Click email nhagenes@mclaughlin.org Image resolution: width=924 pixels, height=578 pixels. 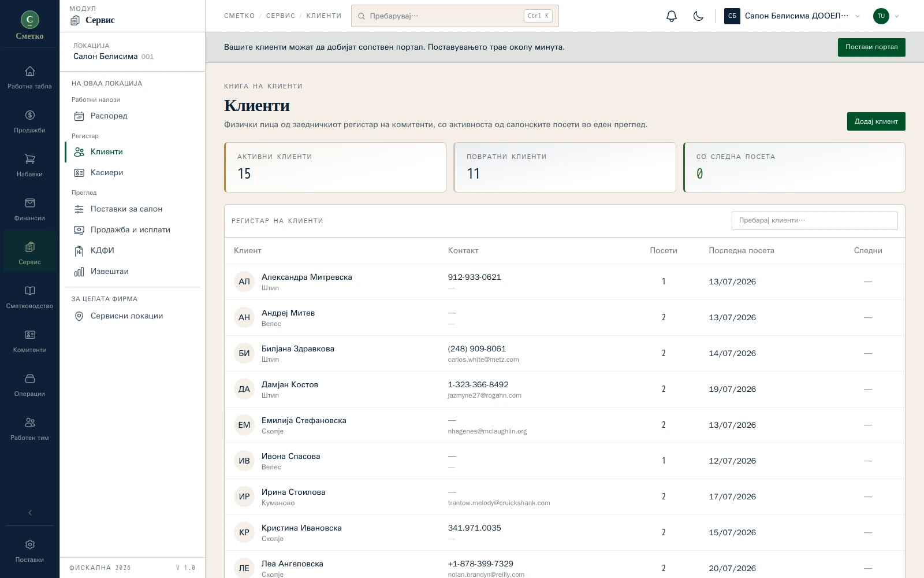[487, 431]
